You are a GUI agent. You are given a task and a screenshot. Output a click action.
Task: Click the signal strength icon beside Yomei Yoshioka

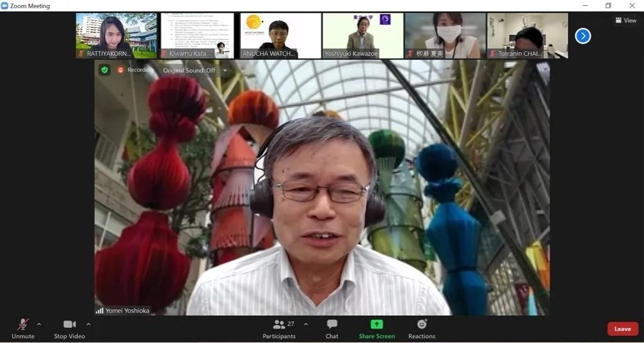point(99,310)
